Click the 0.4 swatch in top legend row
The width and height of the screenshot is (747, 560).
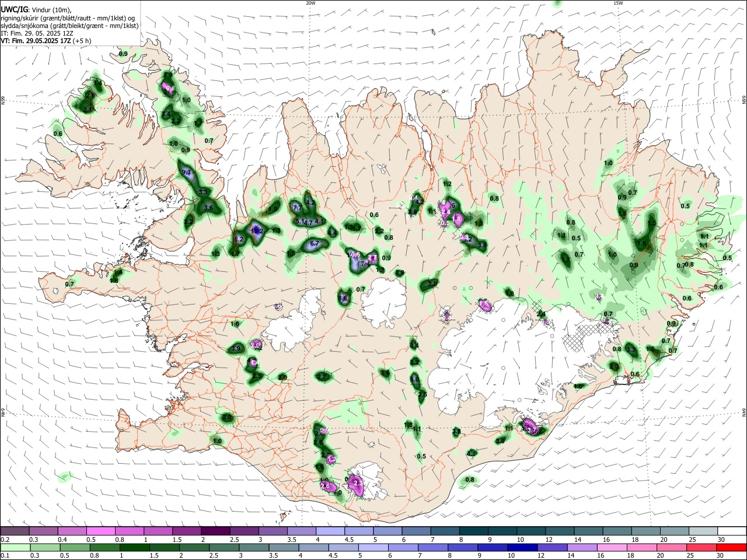point(72,531)
